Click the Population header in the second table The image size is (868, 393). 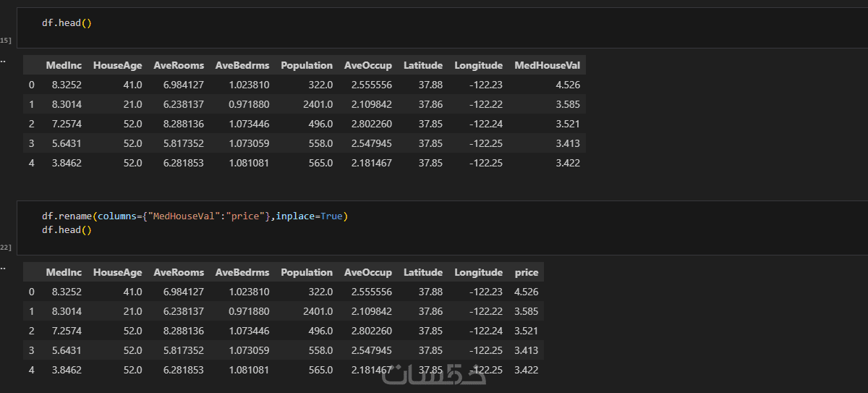(307, 272)
